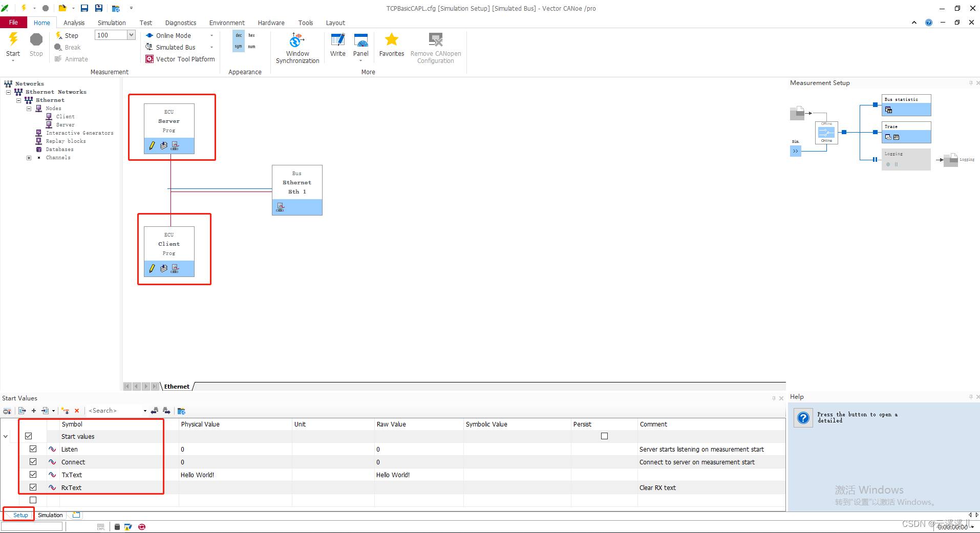Click the Help question mark button
Viewport: 980px width, 533px height.
pyautogui.click(x=803, y=418)
